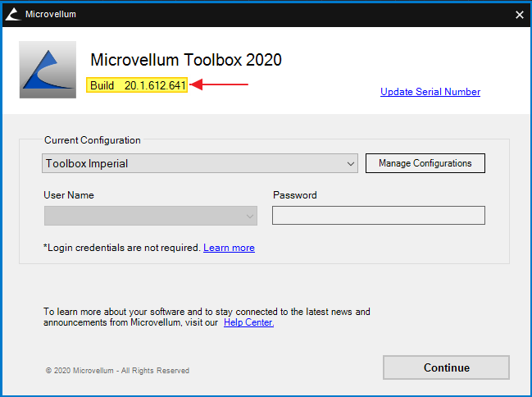
Task: Click the User Name label
Action: point(69,195)
